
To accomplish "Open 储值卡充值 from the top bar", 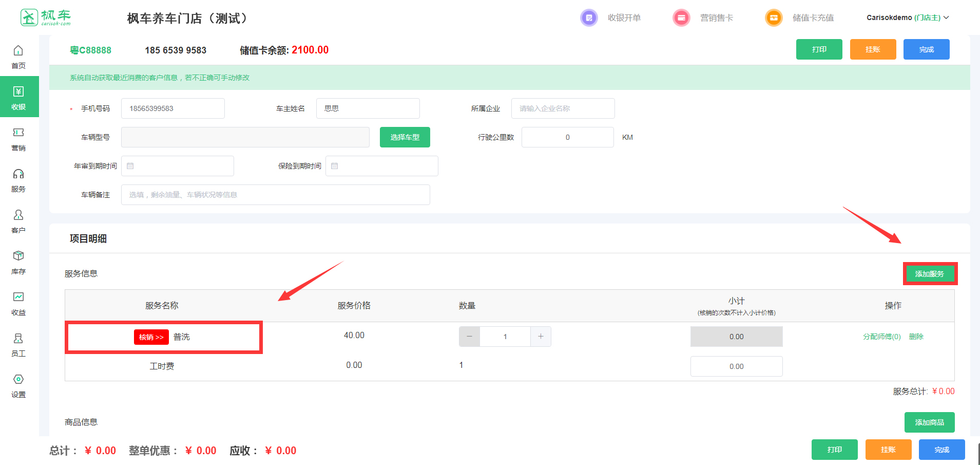I will [813, 18].
